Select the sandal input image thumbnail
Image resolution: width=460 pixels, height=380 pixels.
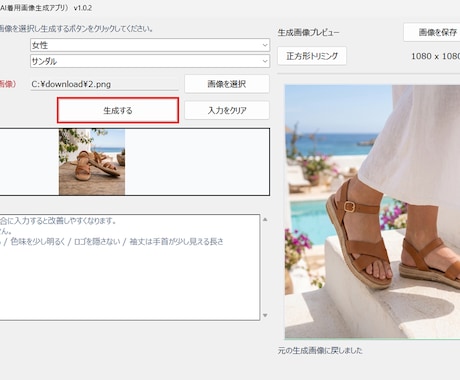pos(92,162)
